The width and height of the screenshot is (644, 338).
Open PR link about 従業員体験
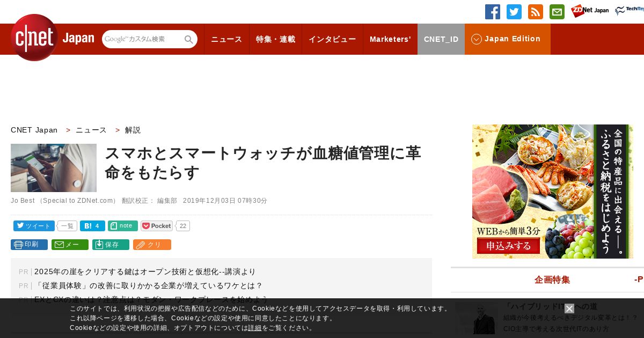148,286
